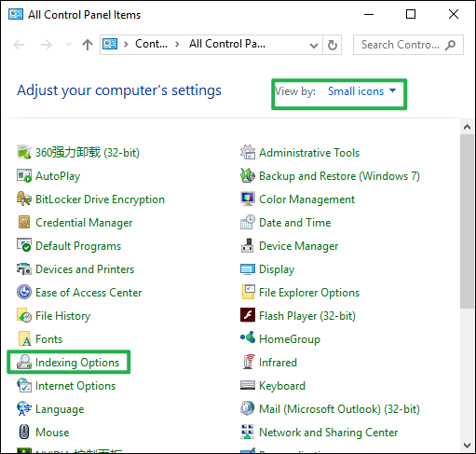The image size is (476, 454).
Task: Open the recent locations dropdown arrow
Action: coord(68,45)
